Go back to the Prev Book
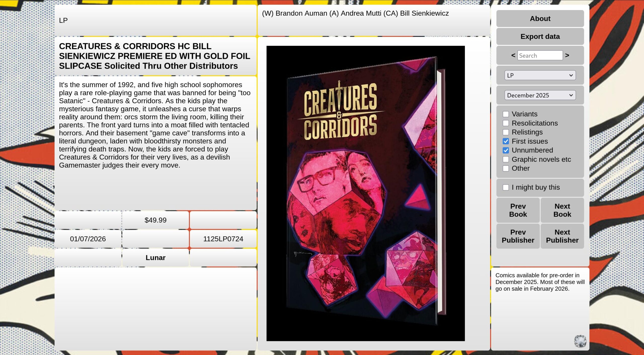Viewport: 644px width, 355px height. tap(518, 210)
